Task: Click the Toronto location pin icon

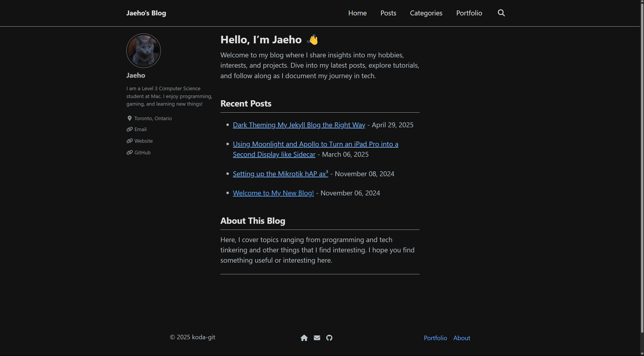Action: pyautogui.click(x=130, y=118)
